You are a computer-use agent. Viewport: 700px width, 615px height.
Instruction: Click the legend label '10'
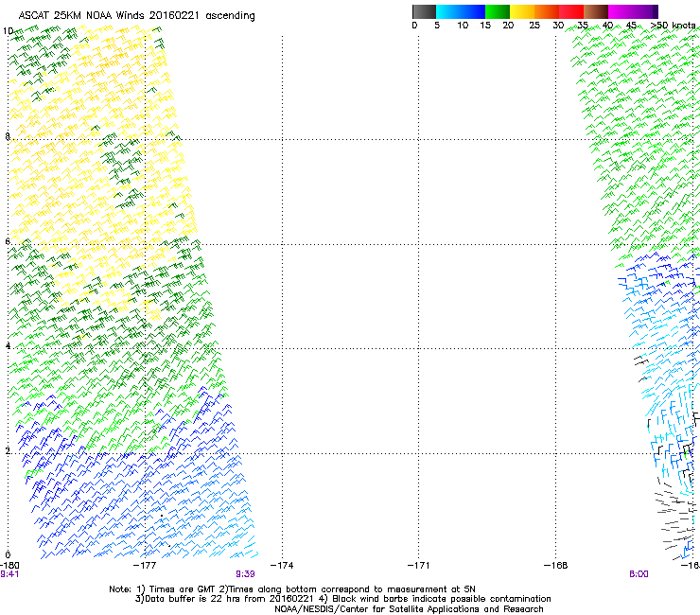[463, 26]
